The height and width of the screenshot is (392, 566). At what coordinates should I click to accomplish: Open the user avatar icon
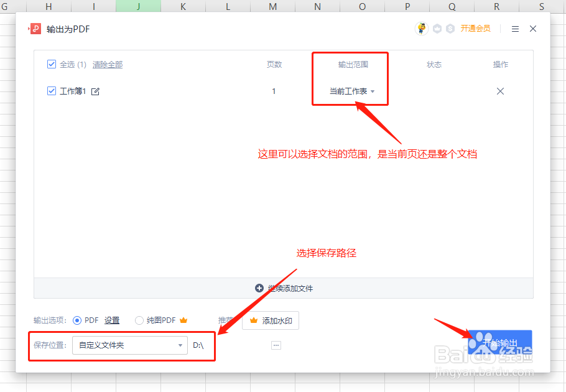422,29
